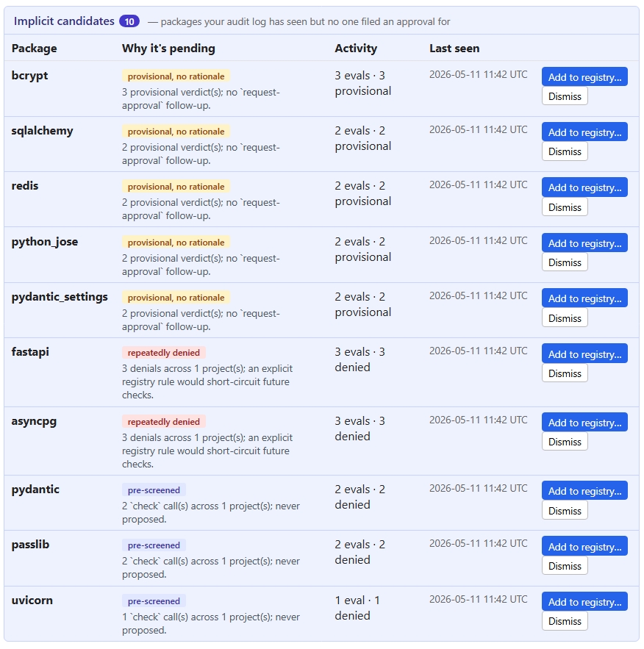Click the Implicit candidates heading

[x=64, y=21]
